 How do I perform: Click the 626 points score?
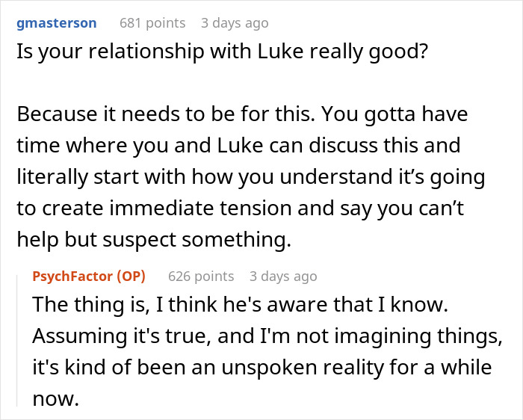201,277
